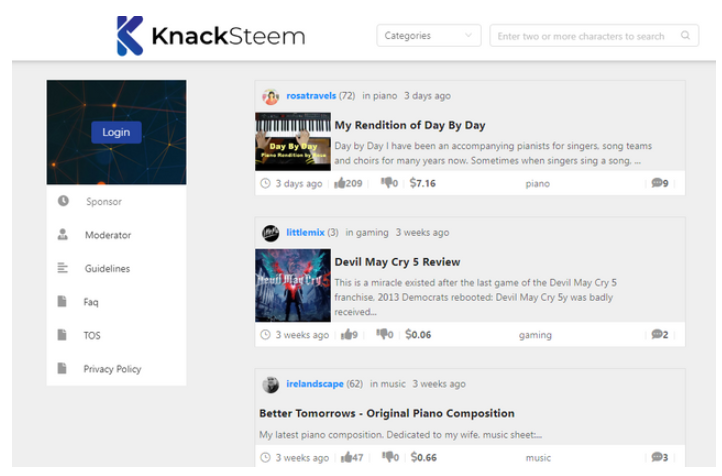
Task: Open rosatravels user profile link
Action: (311, 96)
